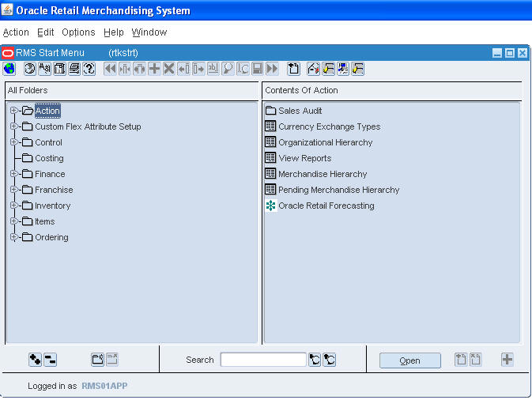Click the double left arrow toolbar icon
Image resolution: width=532 pixels, height=400 pixels.
click(x=110, y=69)
